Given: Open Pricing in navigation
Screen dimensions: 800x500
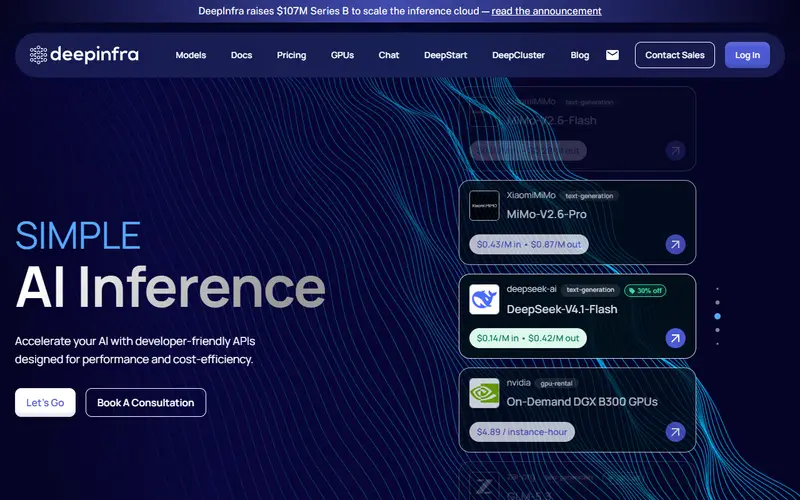Looking at the screenshot, I should click(291, 55).
